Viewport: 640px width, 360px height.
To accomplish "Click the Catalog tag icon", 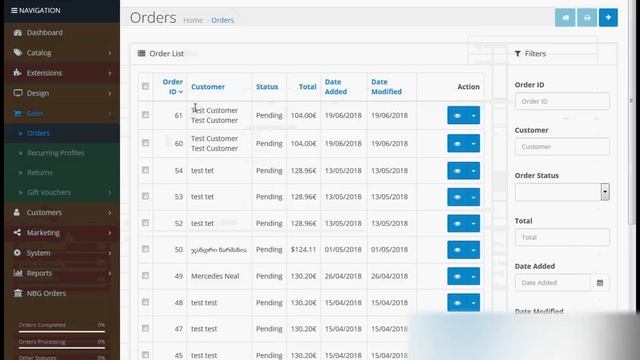I will pos(18,53).
